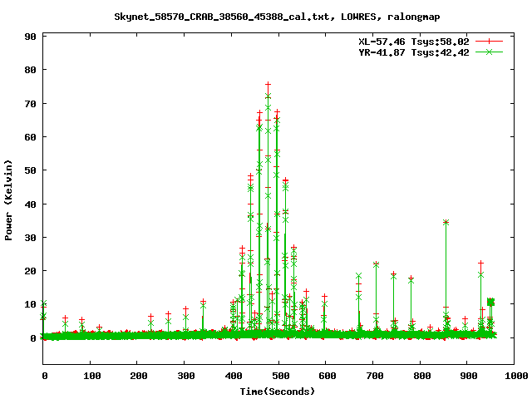Viewport: 532px width, 399px height.
Task: Click the x-axis tick label 700
Action: tap(375, 376)
